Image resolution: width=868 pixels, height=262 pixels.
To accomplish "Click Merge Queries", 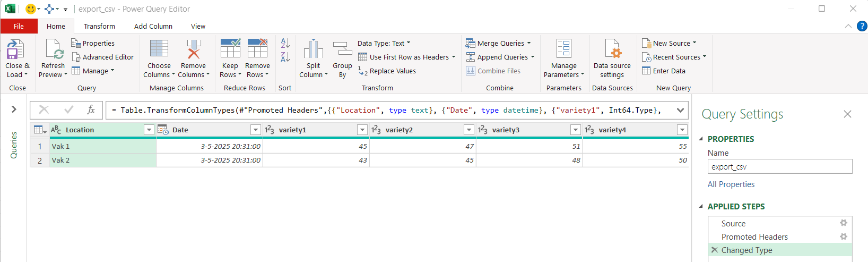I will [x=498, y=43].
